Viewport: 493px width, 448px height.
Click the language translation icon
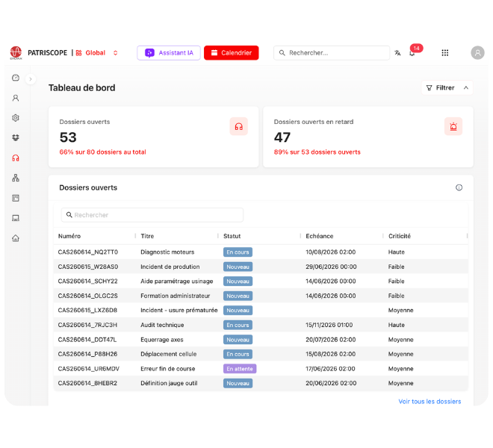(x=397, y=53)
